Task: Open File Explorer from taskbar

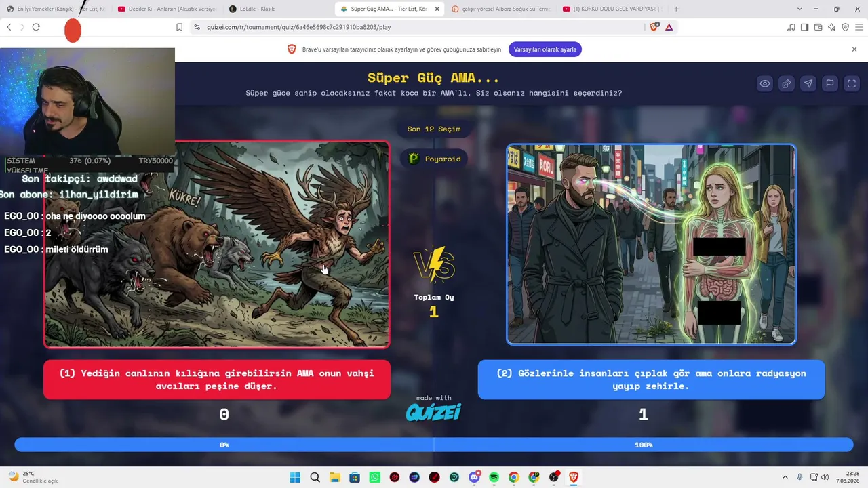Action: [x=335, y=477]
